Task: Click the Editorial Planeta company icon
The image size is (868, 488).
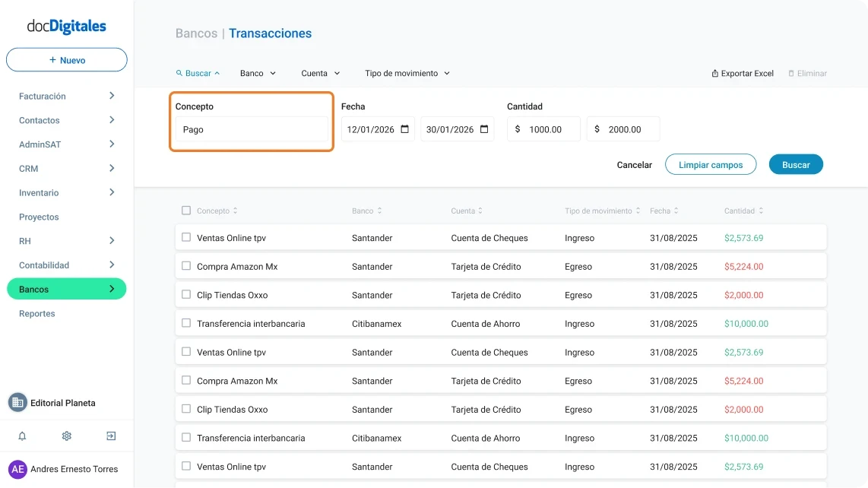Action: pyautogui.click(x=17, y=402)
